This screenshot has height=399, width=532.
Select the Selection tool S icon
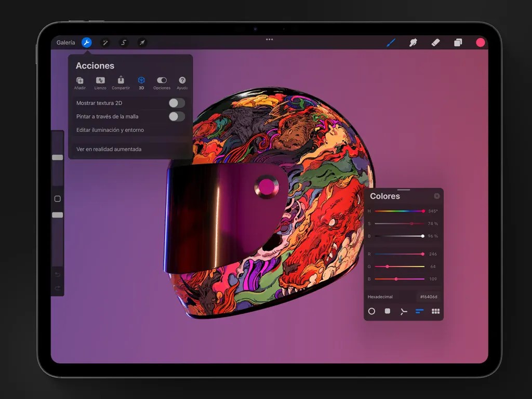pyautogui.click(x=124, y=43)
